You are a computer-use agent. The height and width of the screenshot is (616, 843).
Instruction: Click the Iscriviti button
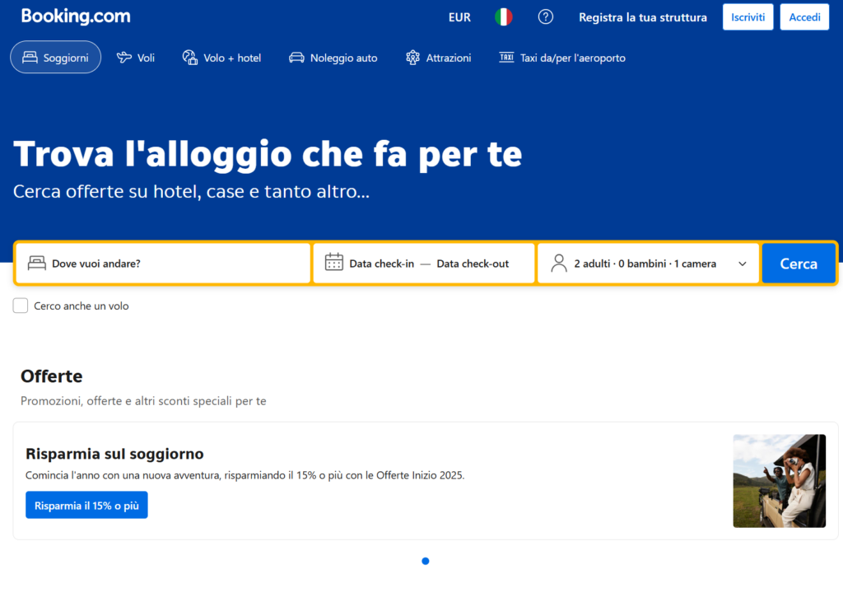[x=748, y=17]
